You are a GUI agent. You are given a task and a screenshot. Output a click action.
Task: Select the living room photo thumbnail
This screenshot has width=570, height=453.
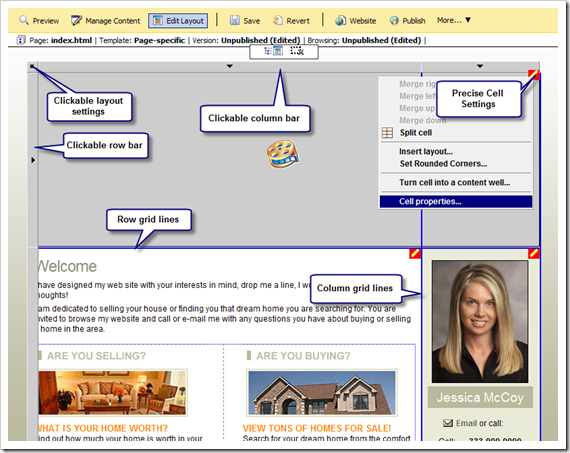[x=113, y=393]
